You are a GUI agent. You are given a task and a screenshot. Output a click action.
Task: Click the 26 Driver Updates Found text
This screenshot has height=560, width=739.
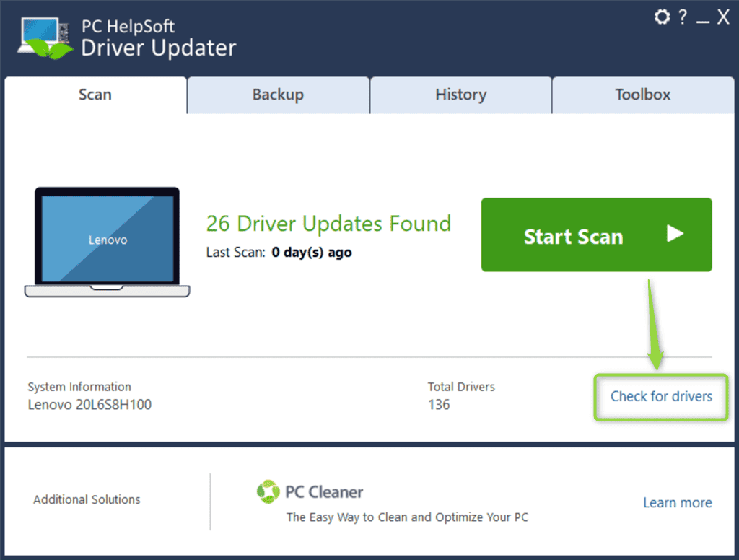(x=328, y=224)
